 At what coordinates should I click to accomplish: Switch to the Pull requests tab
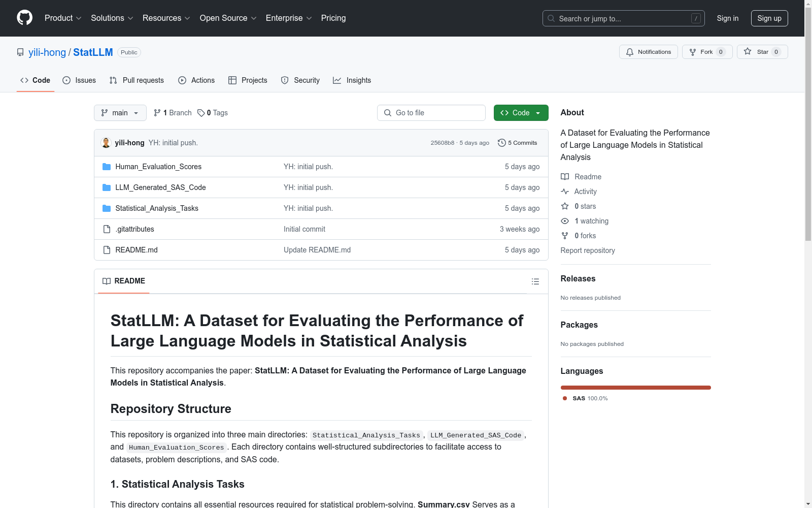[x=137, y=80]
